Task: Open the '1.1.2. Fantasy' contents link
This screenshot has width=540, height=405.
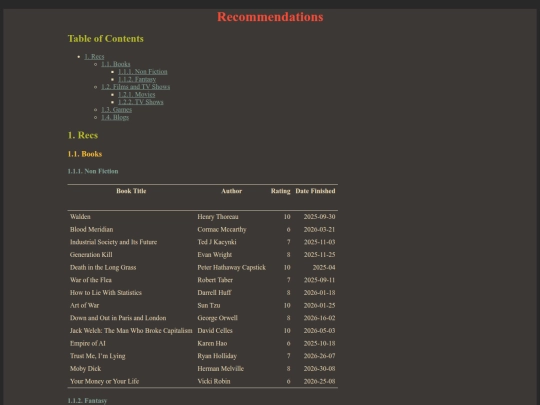Action: 137,79
